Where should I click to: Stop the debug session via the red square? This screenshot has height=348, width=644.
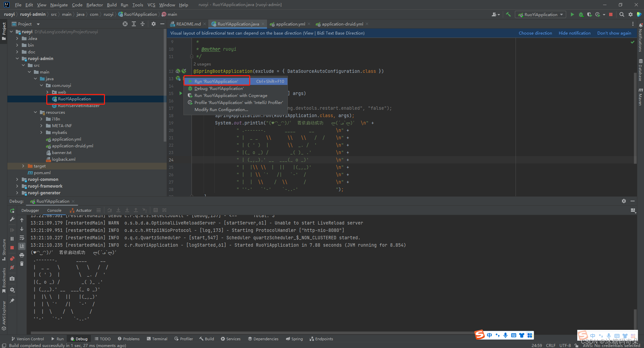pos(12,247)
